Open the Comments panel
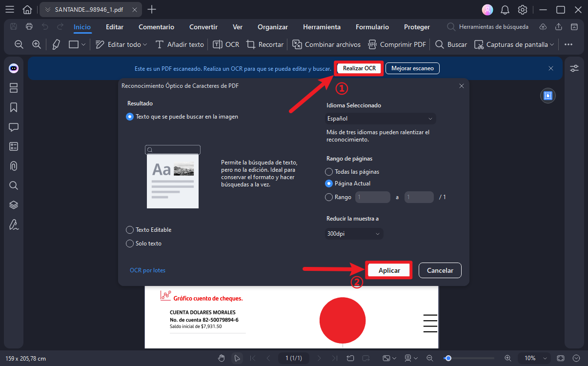The width and height of the screenshot is (588, 366). [x=13, y=127]
